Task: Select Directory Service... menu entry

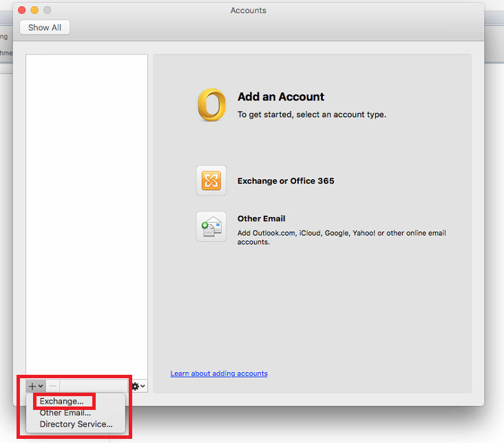Action: tap(76, 424)
